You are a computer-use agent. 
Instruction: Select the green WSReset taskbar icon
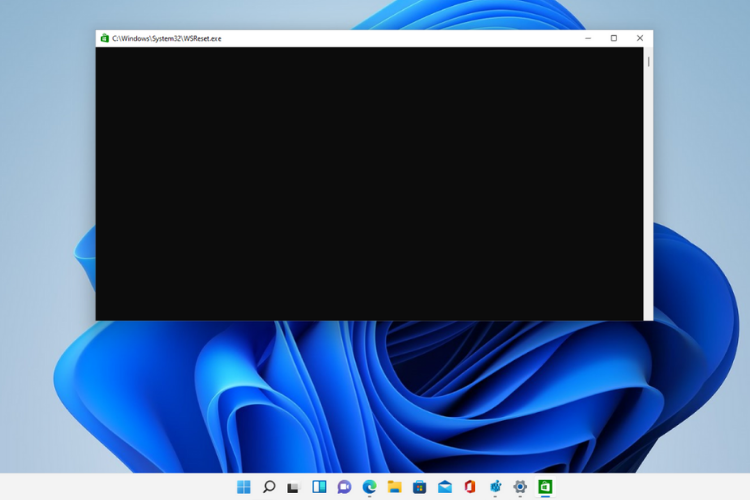(x=545, y=487)
